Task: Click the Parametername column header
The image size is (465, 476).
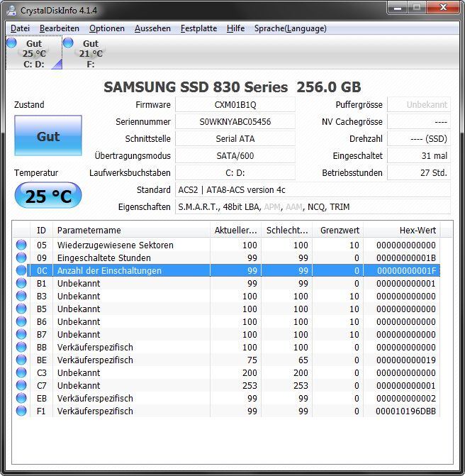Action: pyautogui.click(x=131, y=230)
